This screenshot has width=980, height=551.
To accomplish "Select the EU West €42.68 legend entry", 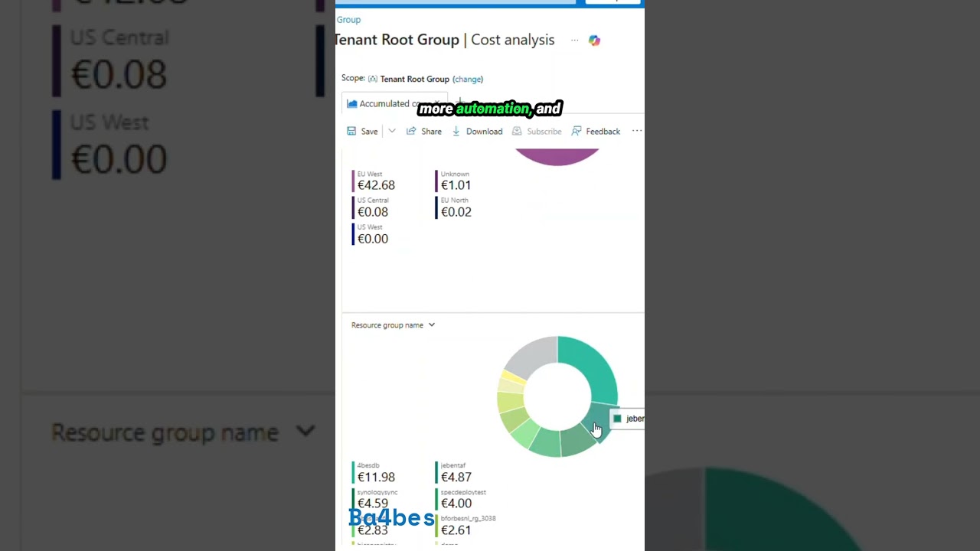I will click(374, 181).
